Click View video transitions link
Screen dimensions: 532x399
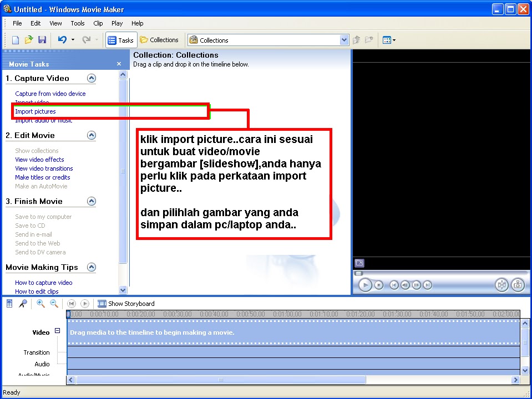[x=44, y=168]
